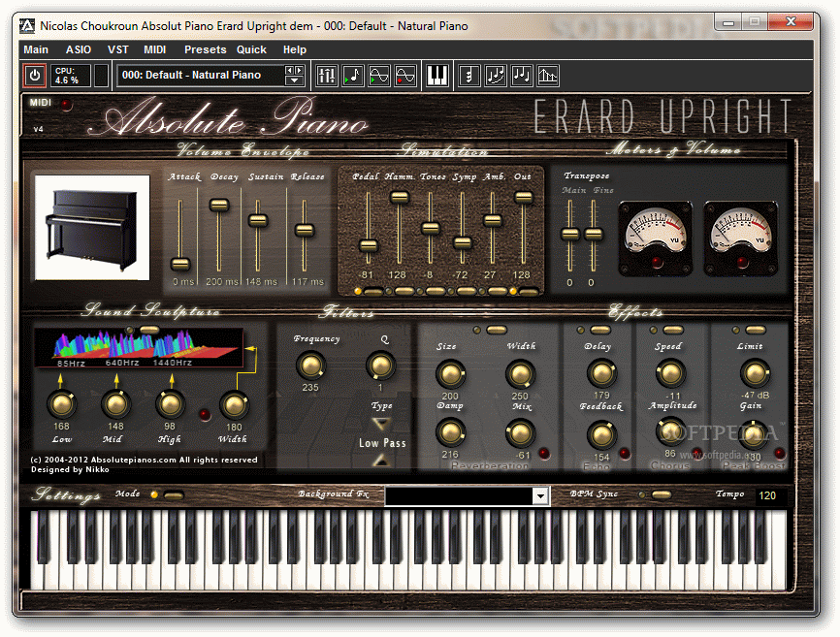Click the Decay slider handle
840x637 pixels.
219,205
